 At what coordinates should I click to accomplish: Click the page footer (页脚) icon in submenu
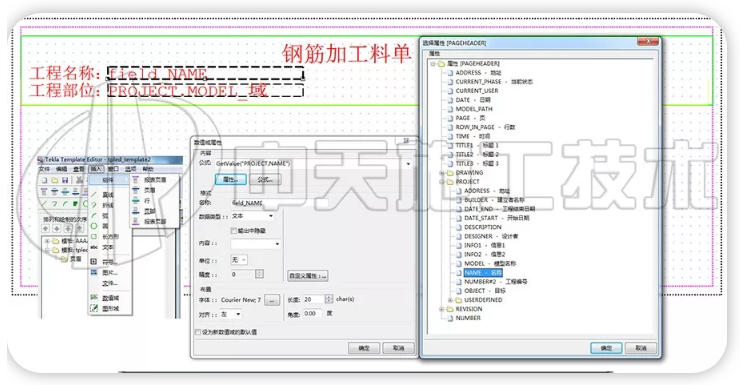pyautogui.click(x=135, y=211)
